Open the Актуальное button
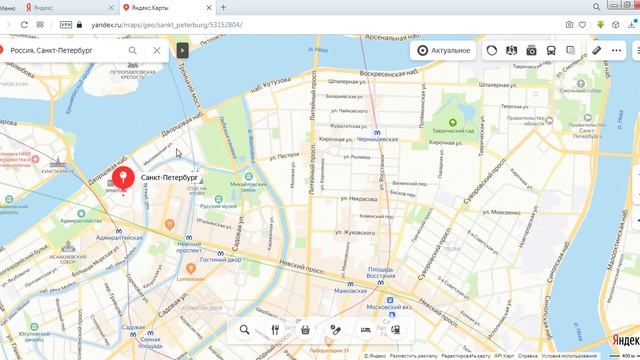Viewport: 640px width, 360px height. 443,50
